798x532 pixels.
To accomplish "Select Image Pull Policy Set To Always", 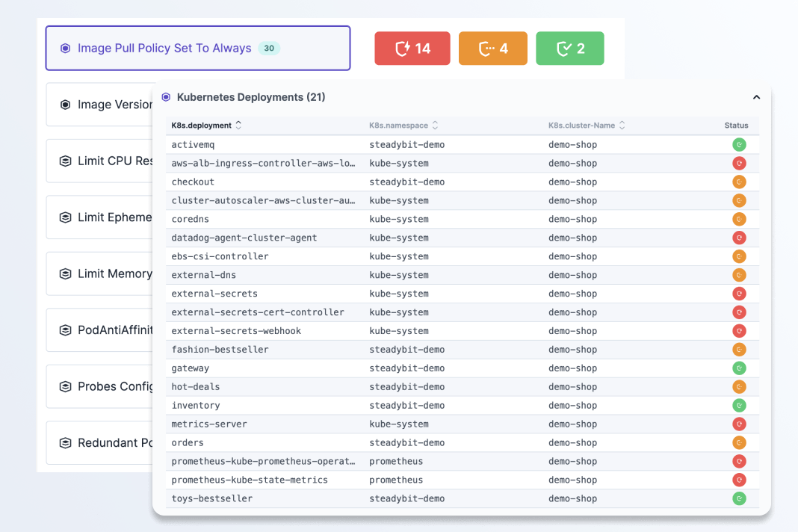I will [x=164, y=49].
